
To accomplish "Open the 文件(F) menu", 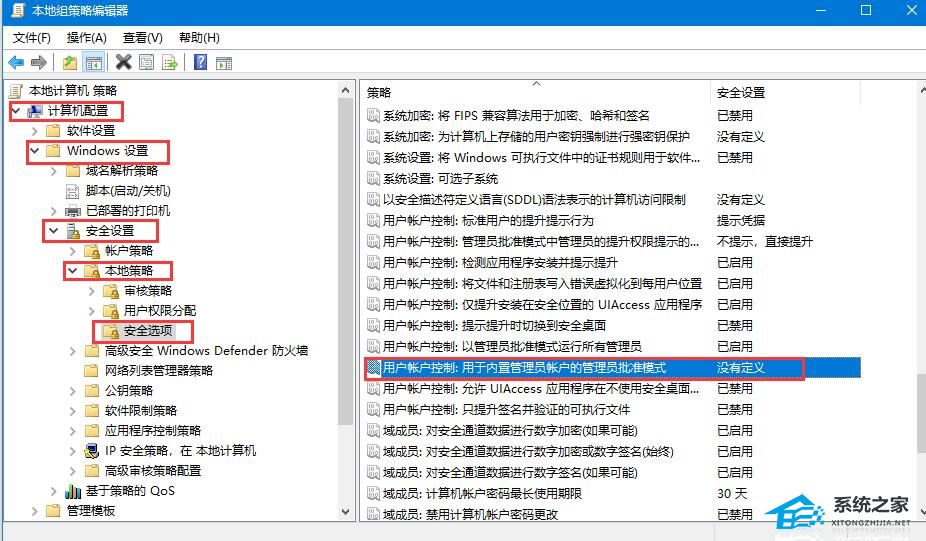I will (x=32, y=38).
